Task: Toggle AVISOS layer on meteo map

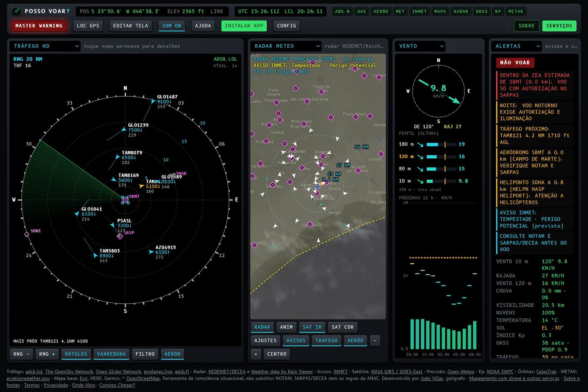Action: click(x=296, y=341)
